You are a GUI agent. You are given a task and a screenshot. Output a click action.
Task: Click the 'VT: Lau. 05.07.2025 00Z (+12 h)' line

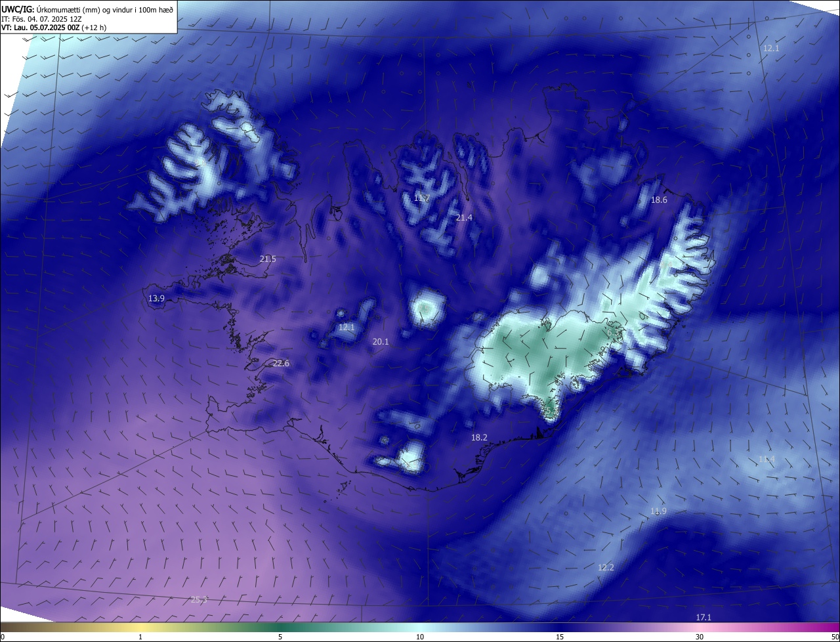coord(54,28)
